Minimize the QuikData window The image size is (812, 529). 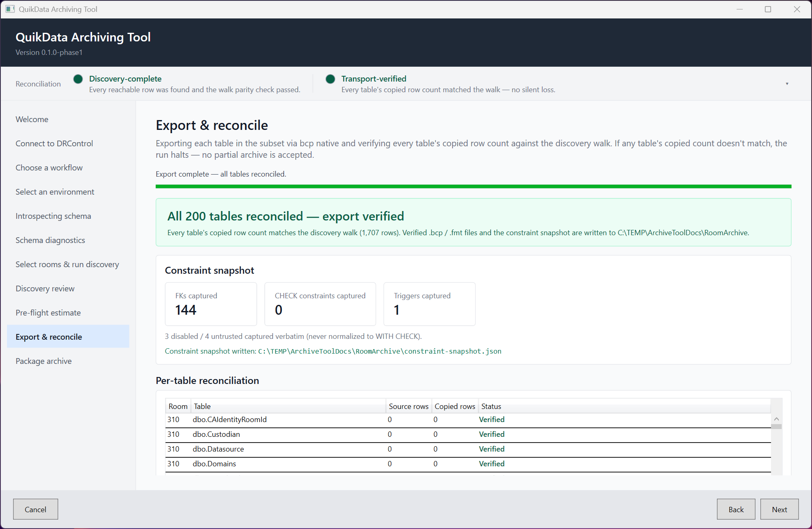(739, 9)
